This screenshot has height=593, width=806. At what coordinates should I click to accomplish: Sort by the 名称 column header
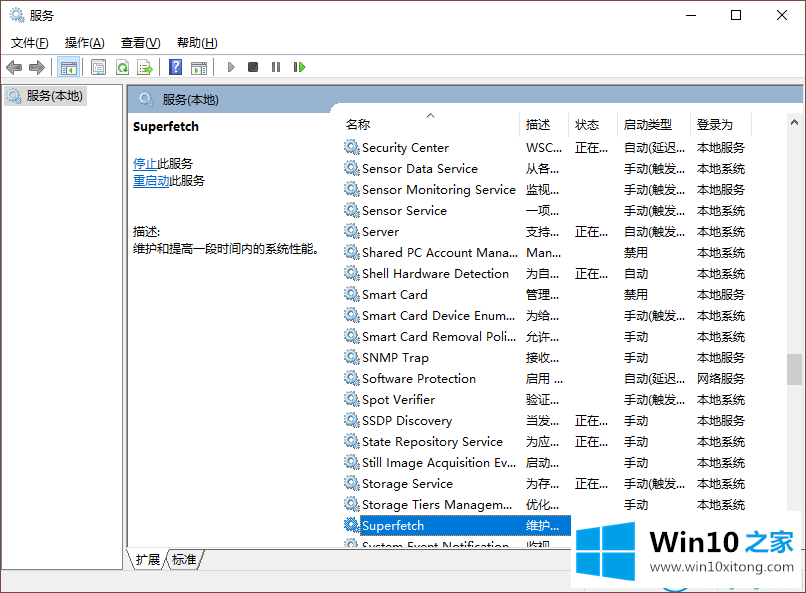pos(430,124)
